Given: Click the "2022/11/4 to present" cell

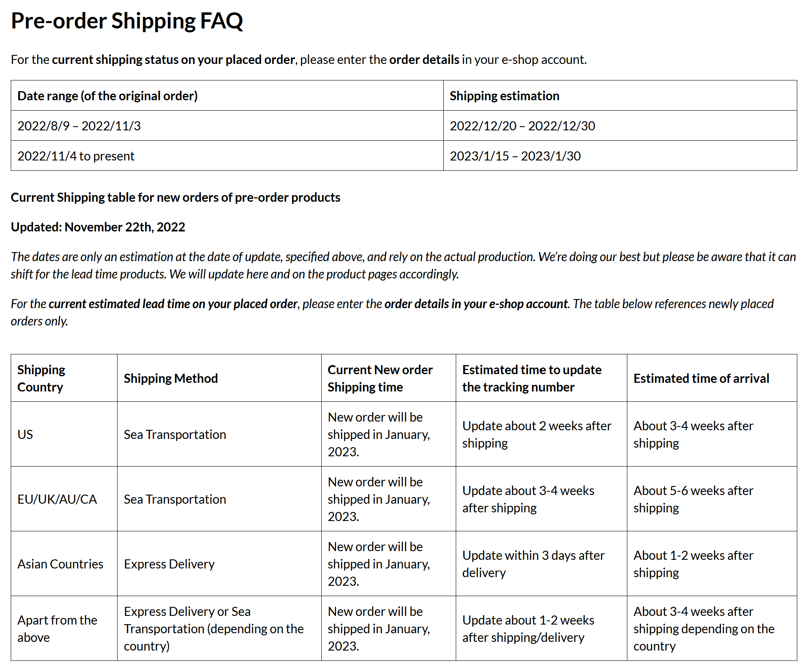Looking at the screenshot, I should [x=76, y=156].
